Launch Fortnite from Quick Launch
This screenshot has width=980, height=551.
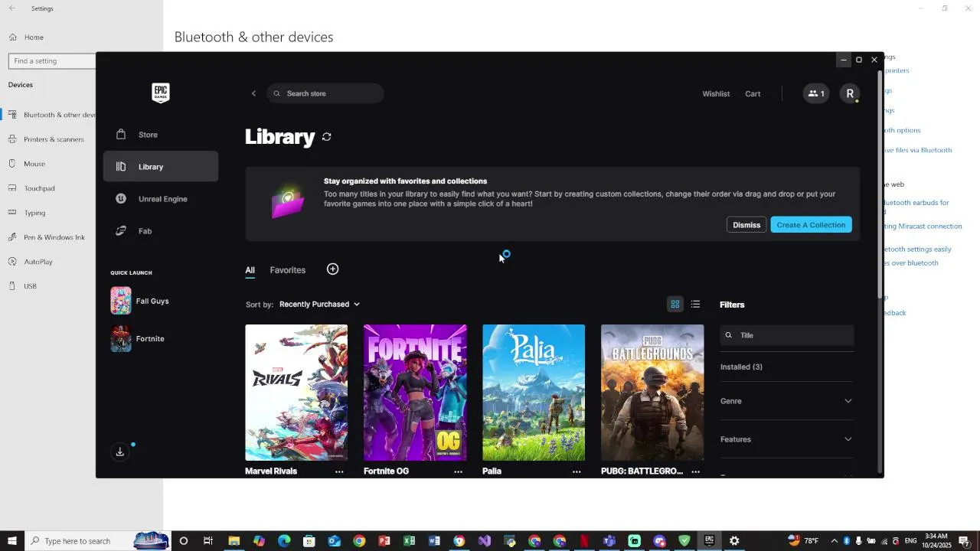(x=139, y=338)
